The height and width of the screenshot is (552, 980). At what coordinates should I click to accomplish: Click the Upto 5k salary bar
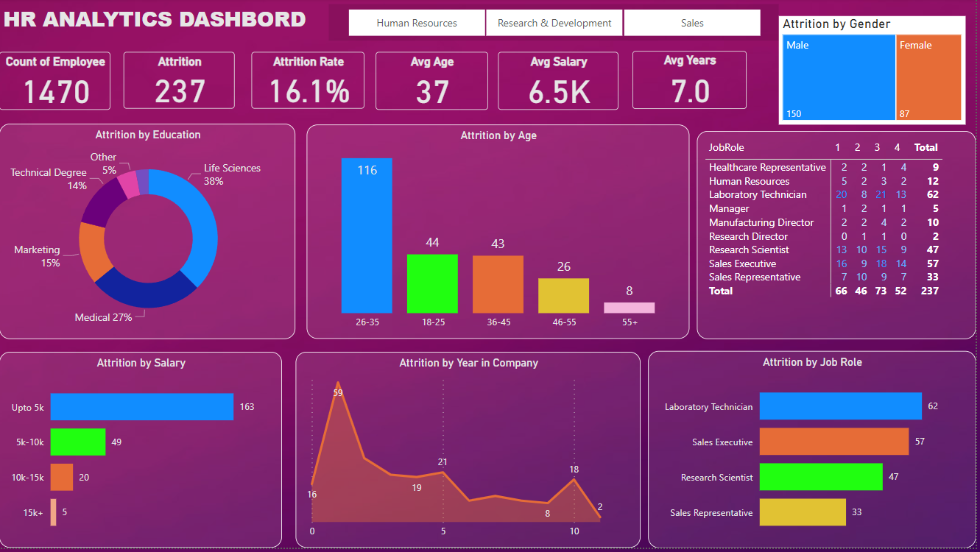(141, 407)
